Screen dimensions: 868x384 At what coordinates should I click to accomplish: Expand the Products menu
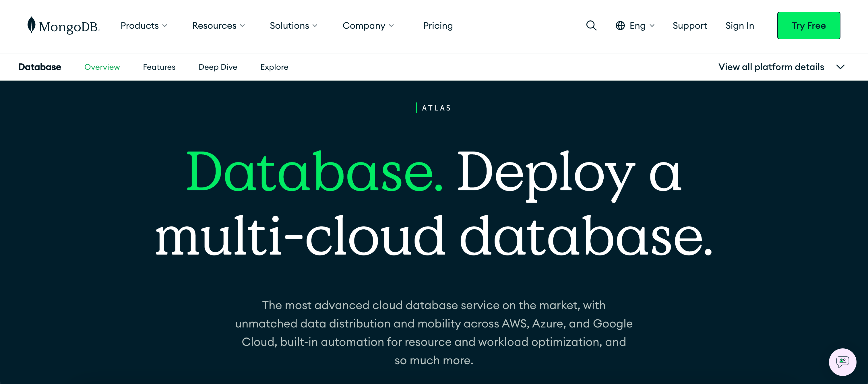[144, 26]
